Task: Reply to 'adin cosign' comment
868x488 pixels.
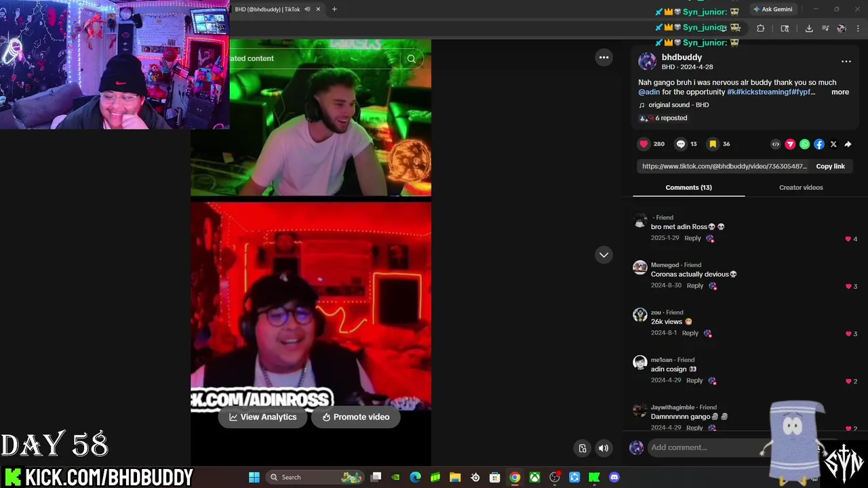Action: [694, 381]
